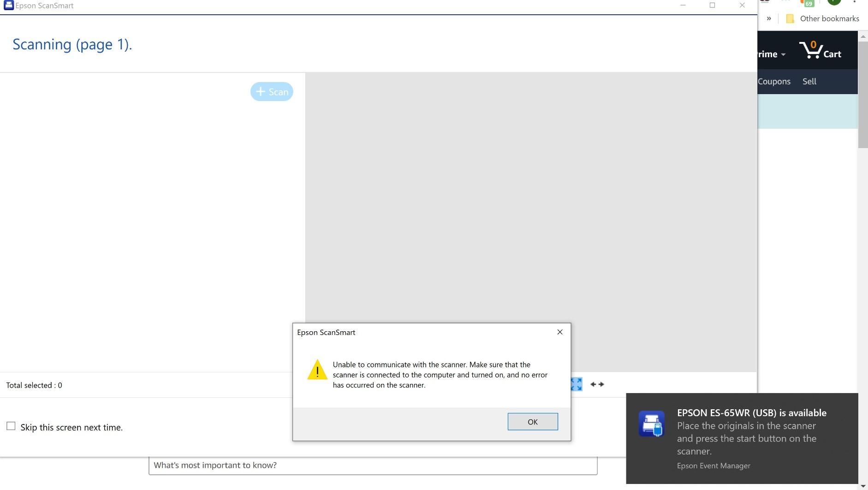Screen dimensions: 868x490
Task: Click OK in the scanner error dialog
Action: pos(533,422)
